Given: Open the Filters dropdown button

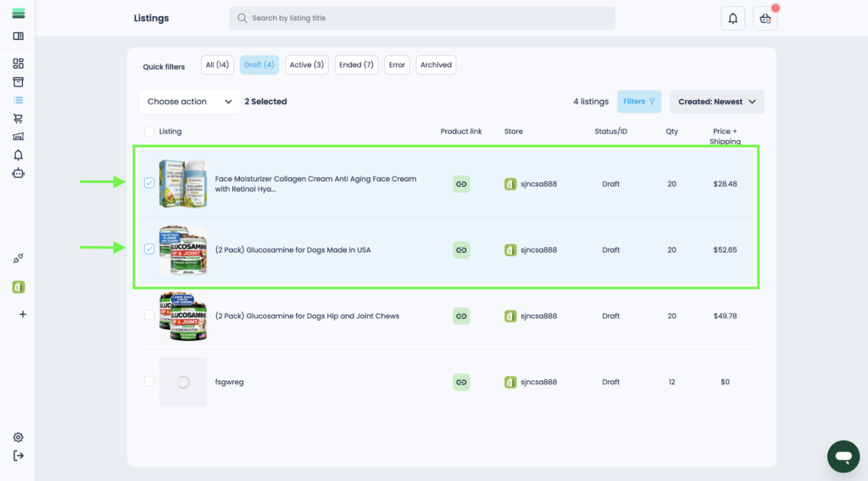Looking at the screenshot, I should (x=638, y=102).
